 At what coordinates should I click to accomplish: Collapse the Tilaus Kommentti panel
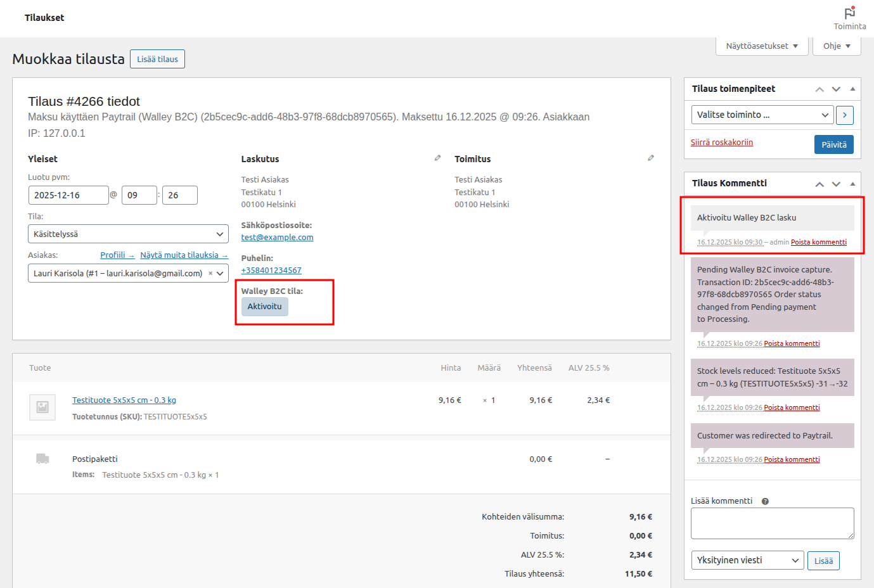852,183
